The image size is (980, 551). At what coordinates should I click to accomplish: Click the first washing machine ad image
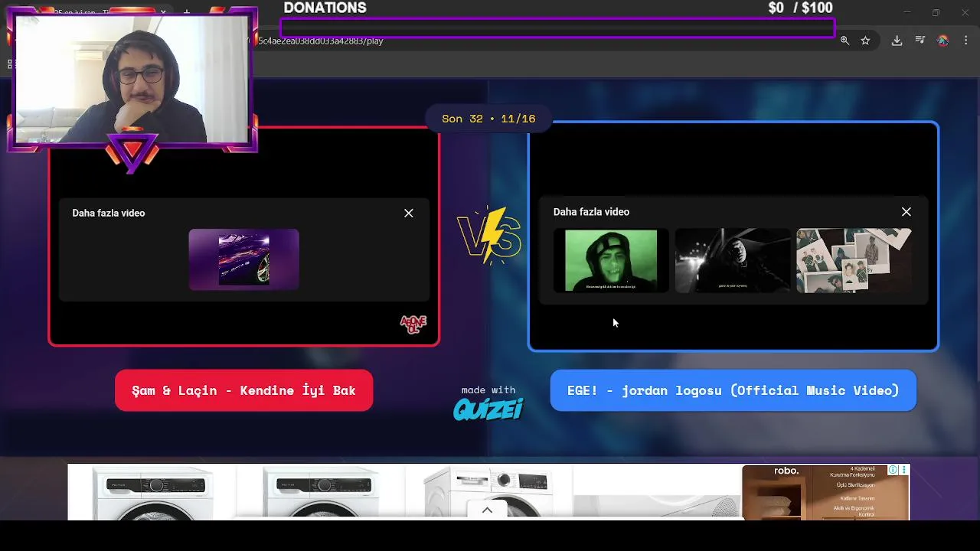click(x=154, y=493)
